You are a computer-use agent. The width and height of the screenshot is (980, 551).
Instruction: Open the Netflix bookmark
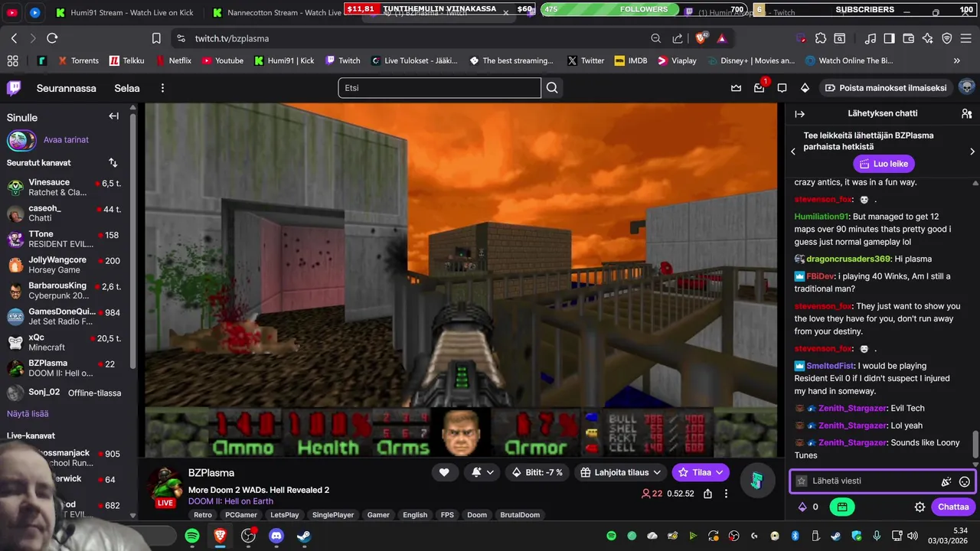(x=173, y=60)
